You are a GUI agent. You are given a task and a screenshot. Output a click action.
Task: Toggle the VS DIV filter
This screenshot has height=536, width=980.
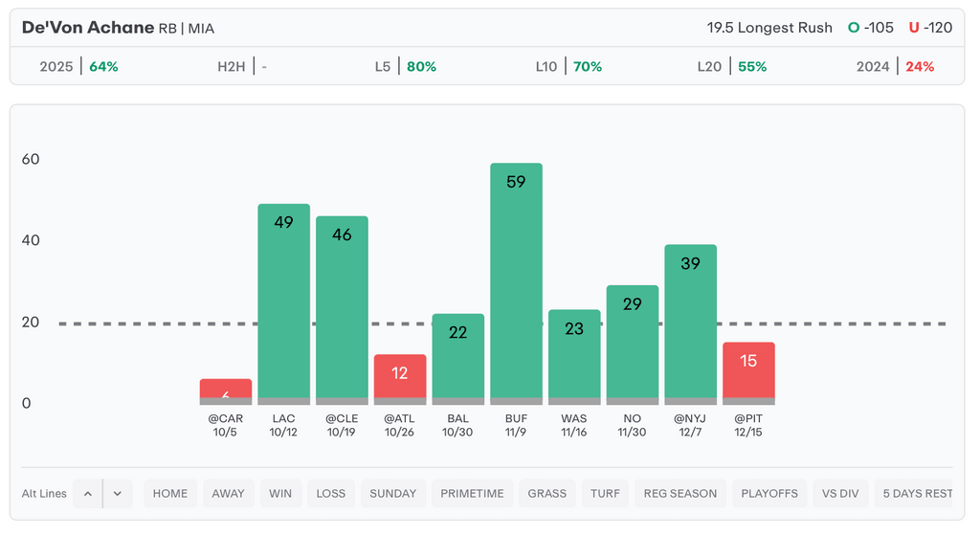coord(840,494)
